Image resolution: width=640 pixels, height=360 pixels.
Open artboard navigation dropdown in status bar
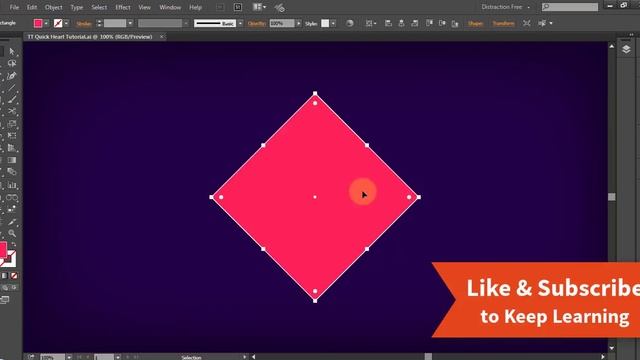(118, 357)
